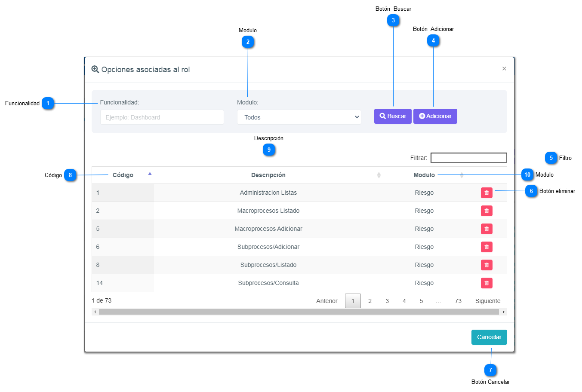Screen dimensions: 582x392
Task: Sort table by Código column
Action: click(123, 175)
